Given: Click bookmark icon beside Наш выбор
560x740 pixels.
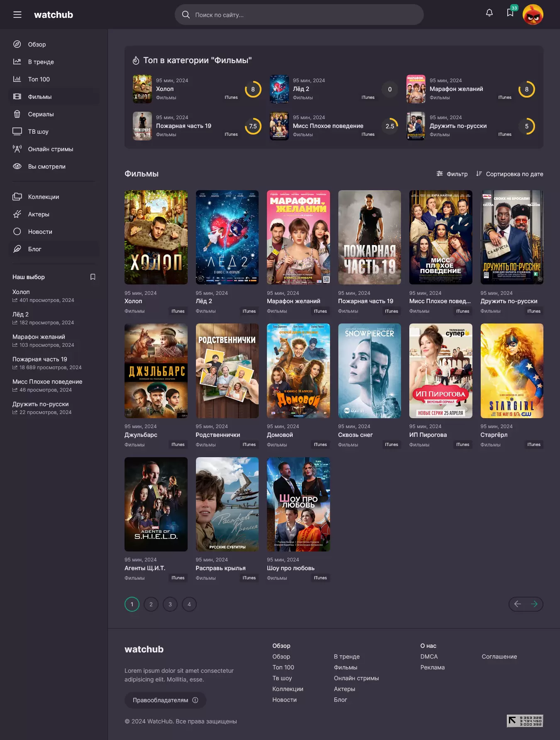Looking at the screenshot, I should click(x=93, y=277).
